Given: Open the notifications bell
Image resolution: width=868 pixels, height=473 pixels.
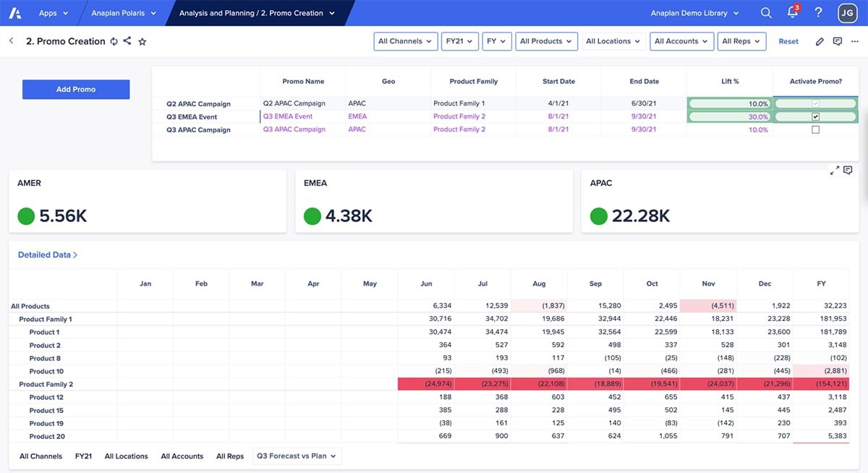Looking at the screenshot, I should click(792, 13).
